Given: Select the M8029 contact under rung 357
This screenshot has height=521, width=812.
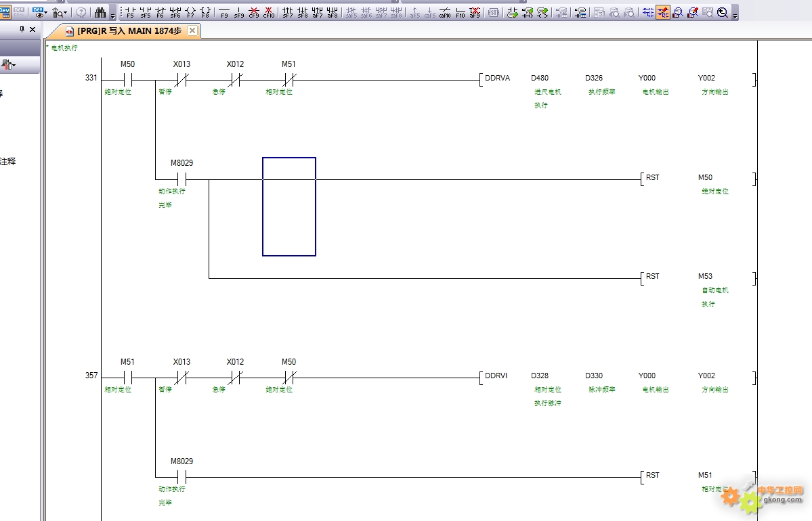Looking at the screenshot, I should pos(181,477).
